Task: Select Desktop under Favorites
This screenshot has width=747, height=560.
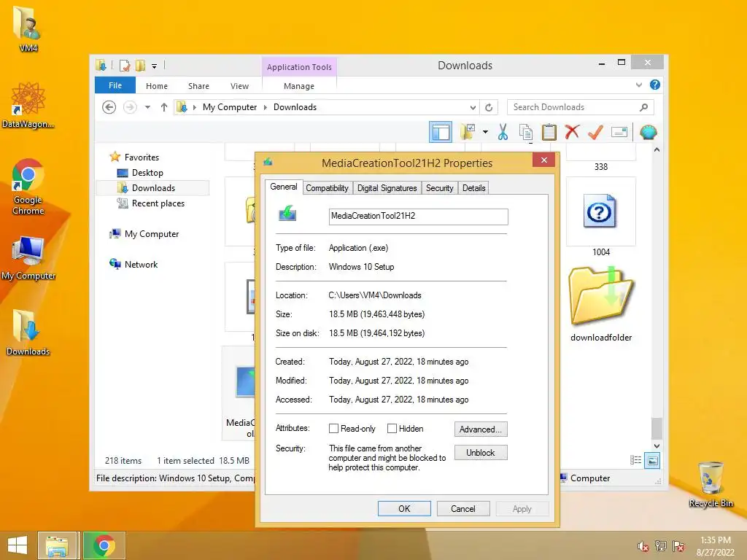Action: (x=147, y=173)
